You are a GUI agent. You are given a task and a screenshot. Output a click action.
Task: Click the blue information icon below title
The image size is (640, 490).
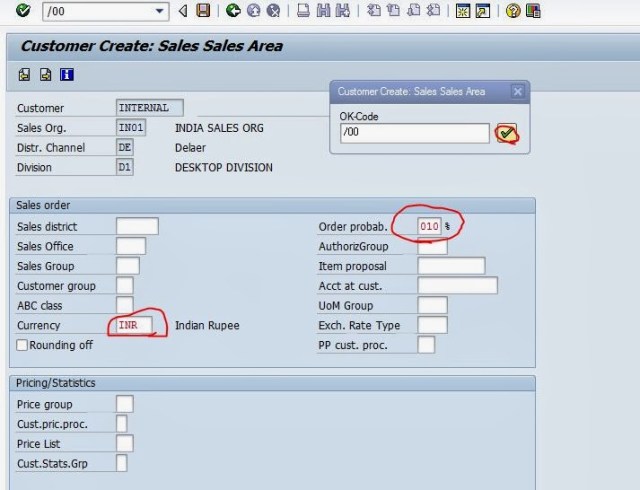point(67,75)
